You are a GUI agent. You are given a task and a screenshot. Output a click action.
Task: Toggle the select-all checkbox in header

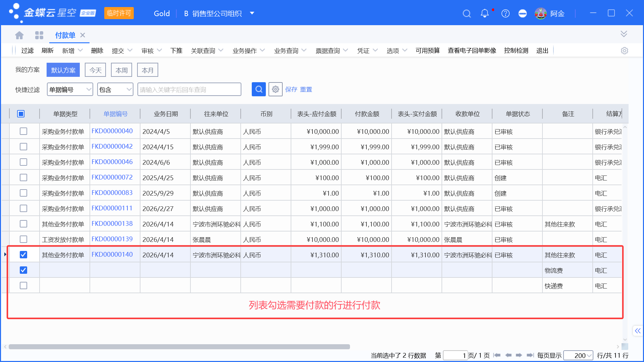[21, 114]
